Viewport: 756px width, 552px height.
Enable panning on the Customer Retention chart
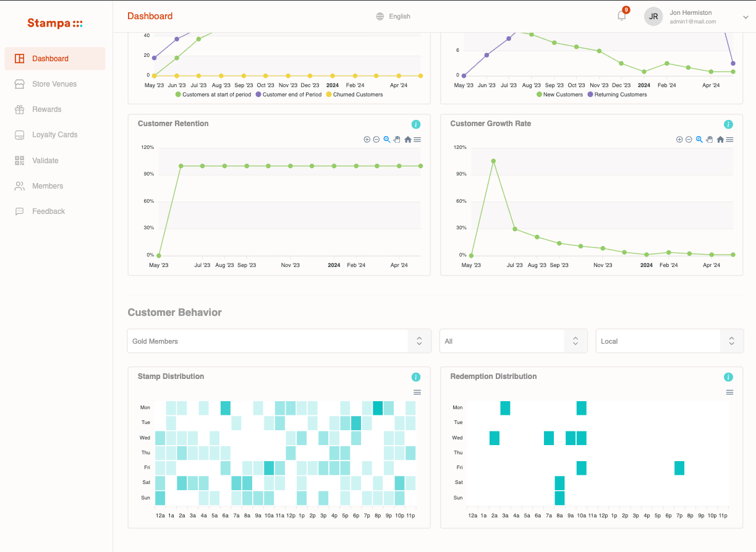(x=397, y=139)
